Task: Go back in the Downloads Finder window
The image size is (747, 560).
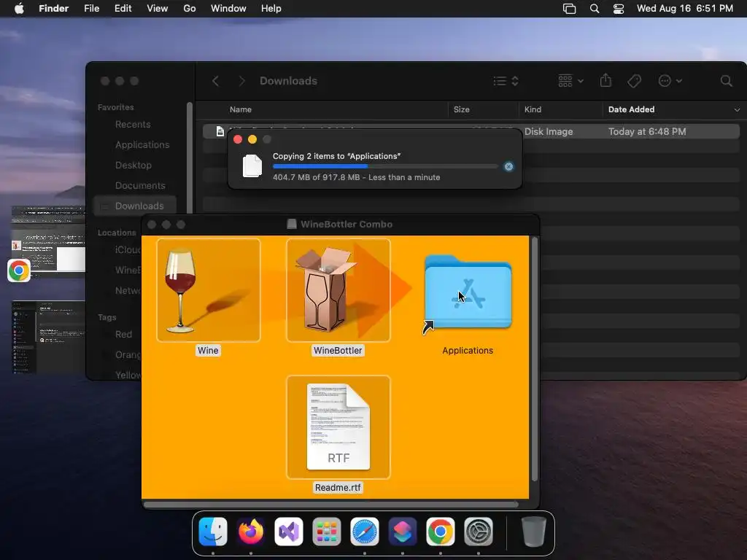Action: tap(215, 81)
